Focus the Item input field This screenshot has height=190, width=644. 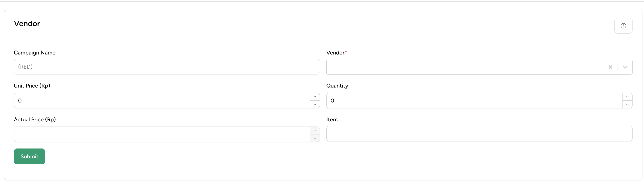pos(475,134)
